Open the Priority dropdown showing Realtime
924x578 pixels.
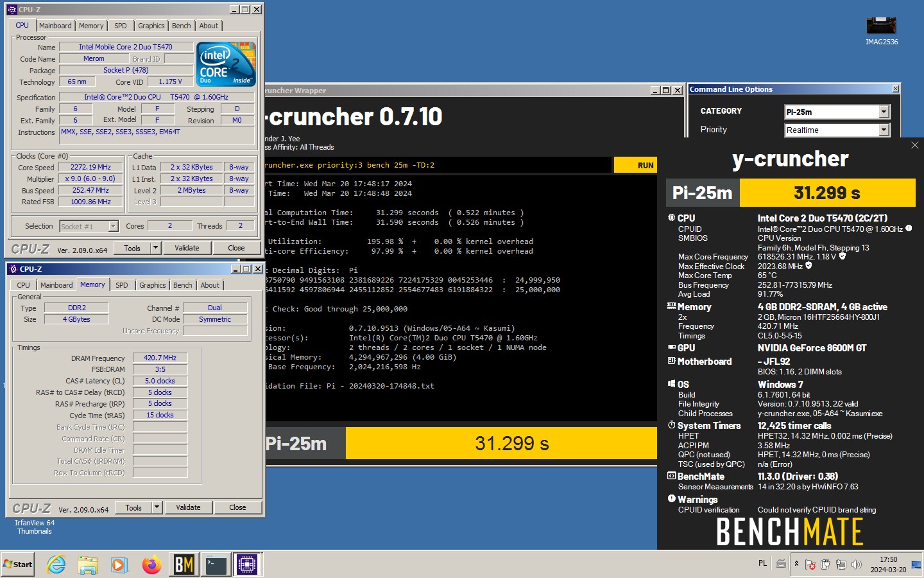point(884,130)
